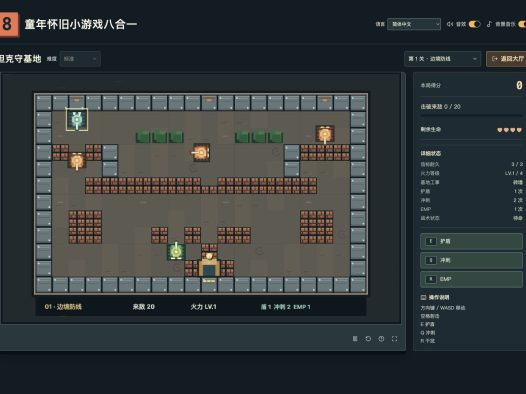Image resolution: width=526 pixels, height=394 pixels.
Task: Click the base headquarters structure
Action: point(209,265)
